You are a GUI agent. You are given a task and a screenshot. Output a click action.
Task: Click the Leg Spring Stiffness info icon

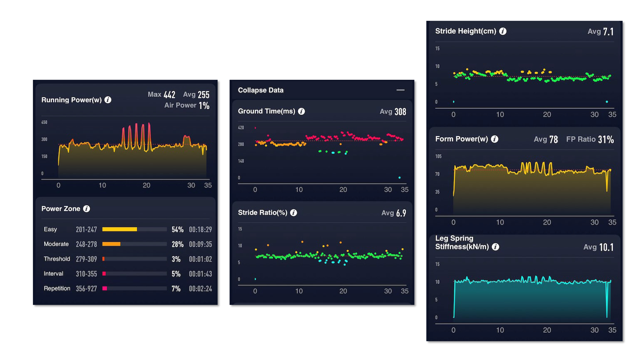pos(495,247)
